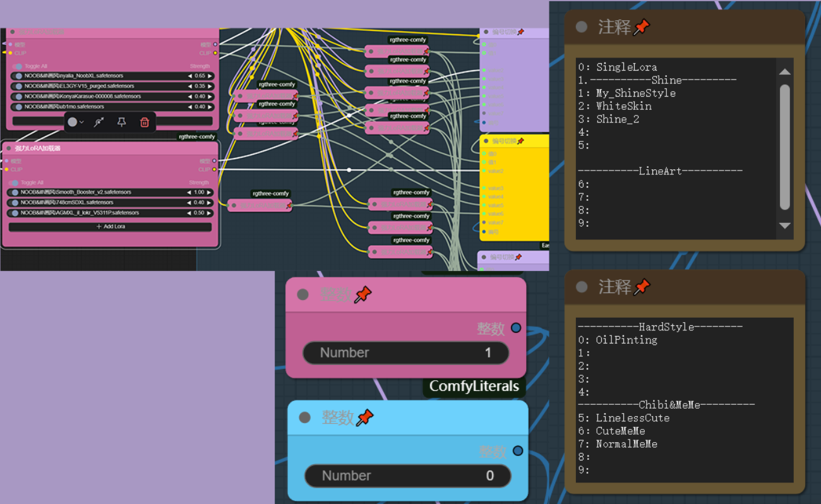Viewport: 821px width, 504px height.
Task: Click the Number field showing 0
Action: pyautogui.click(x=407, y=476)
